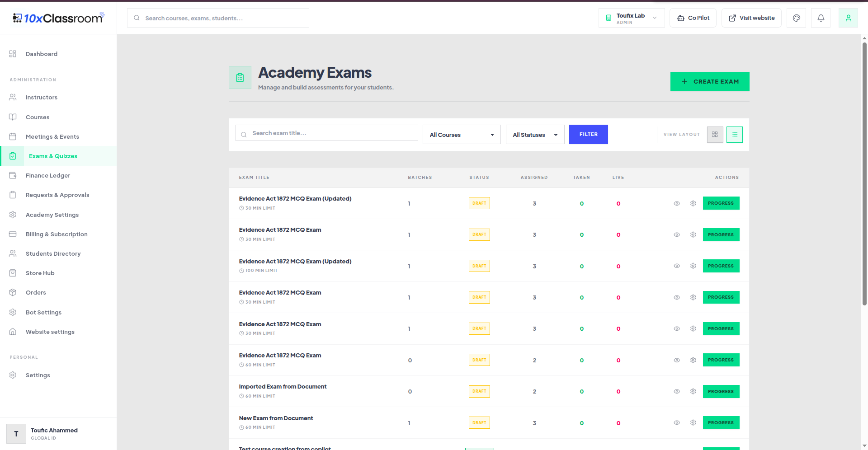Open Co Pilot assistant
This screenshot has height=450, width=868.
click(x=693, y=18)
